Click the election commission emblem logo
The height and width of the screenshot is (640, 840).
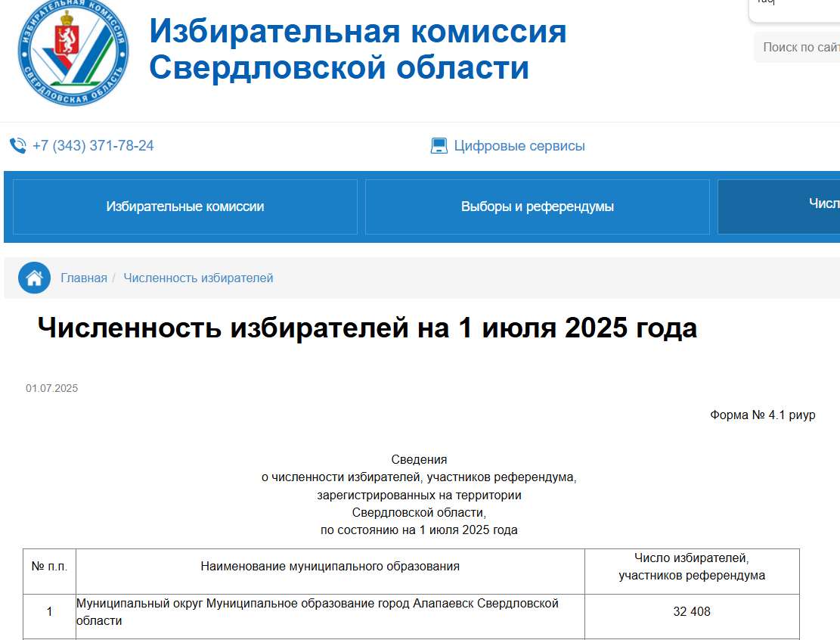pyautogui.click(x=73, y=51)
